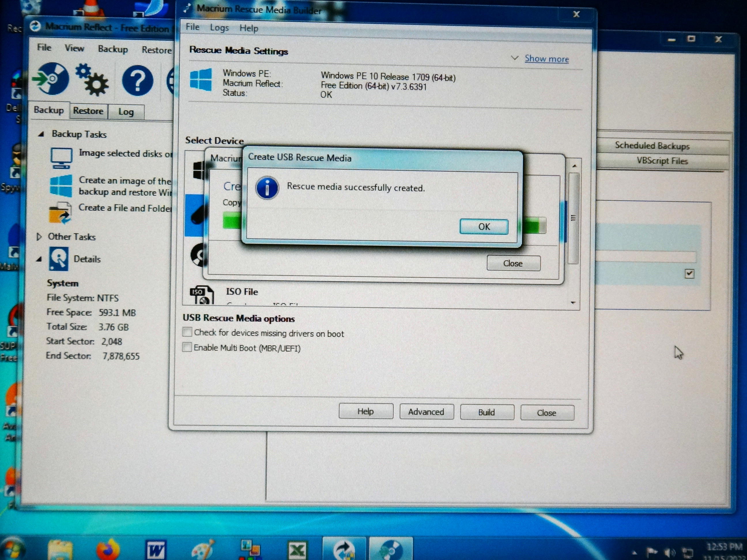Enable Multi Boot (MBR/UEFI) option
747x560 pixels.
(x=187, y=347)
